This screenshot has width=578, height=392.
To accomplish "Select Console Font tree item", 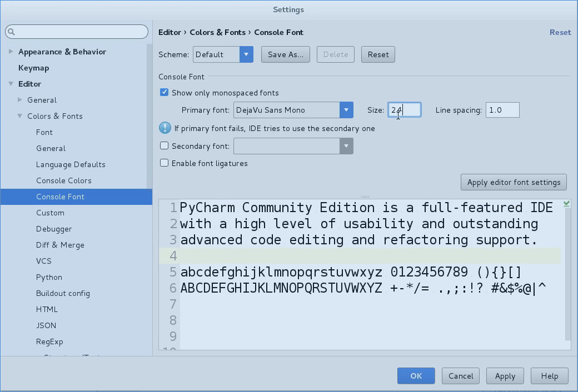I will [76, 197].
